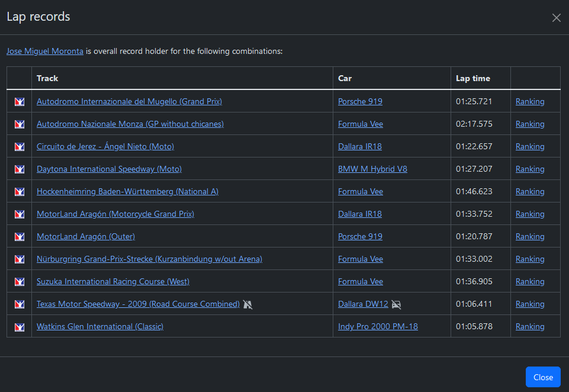Image resolution: width=569 pixels, height=392 pixels.
Task: Open Autodromo Nazionale Monza track link
Action: tap(130, 124)
